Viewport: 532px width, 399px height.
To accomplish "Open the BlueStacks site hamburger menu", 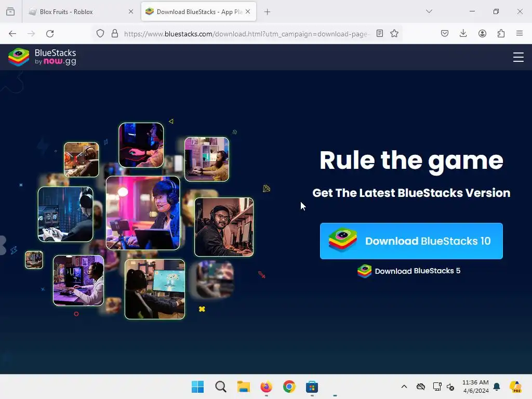I will click(518, 57).
